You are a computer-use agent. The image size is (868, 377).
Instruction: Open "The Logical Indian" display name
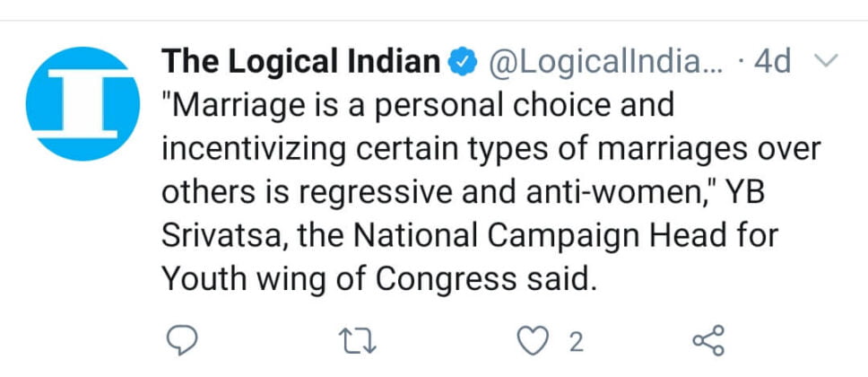click(x=301, y=62)
